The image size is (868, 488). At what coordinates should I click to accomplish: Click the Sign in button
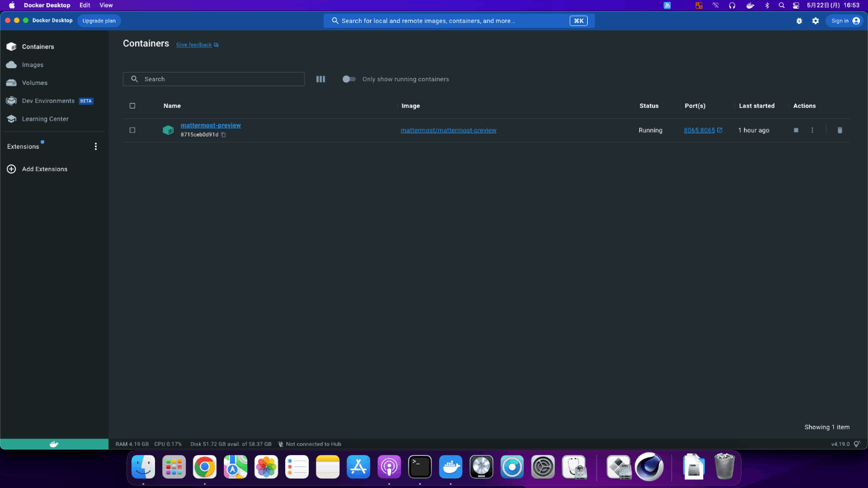[x=844, y=20]
